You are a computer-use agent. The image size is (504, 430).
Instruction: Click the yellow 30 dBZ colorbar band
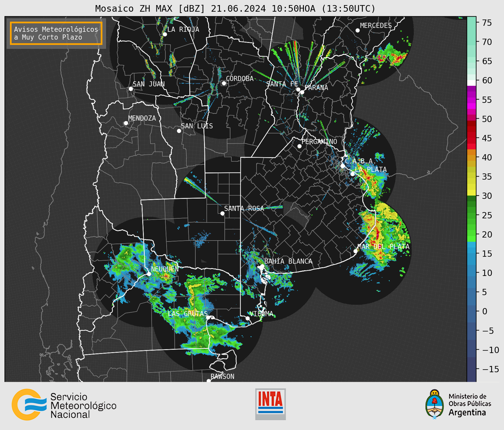point(471,193)
